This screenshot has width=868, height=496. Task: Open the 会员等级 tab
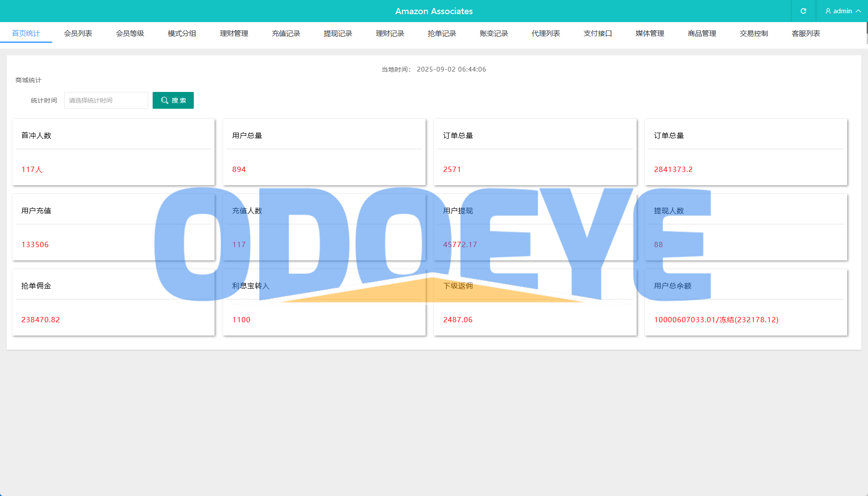coord(130,33)
